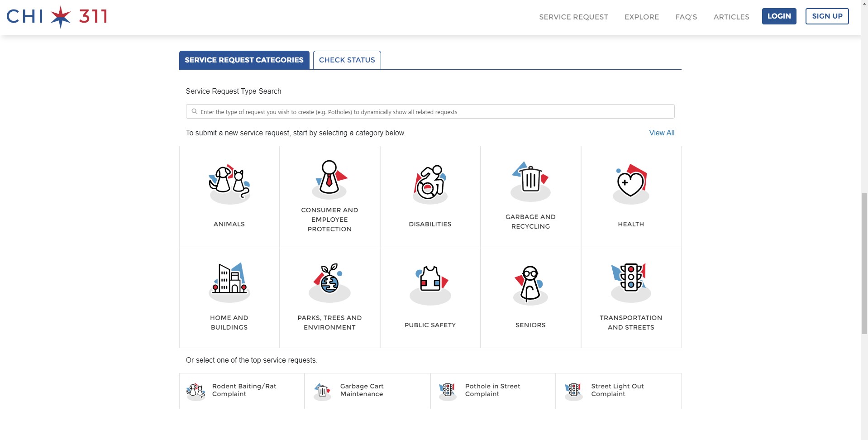Open the Seniors category icon

point(530,285)
